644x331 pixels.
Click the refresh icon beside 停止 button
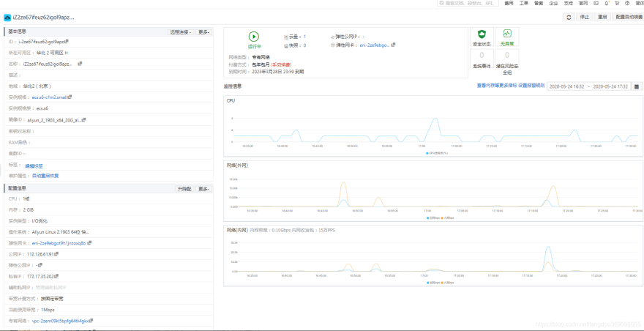click(x=569, y=17)
